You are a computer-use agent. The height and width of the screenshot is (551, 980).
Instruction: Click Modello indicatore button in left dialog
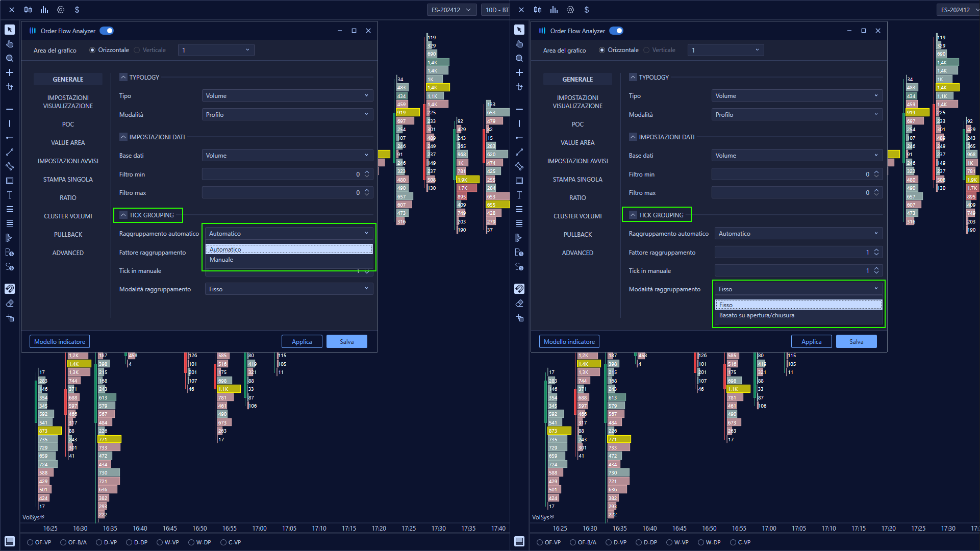point(60,342)
